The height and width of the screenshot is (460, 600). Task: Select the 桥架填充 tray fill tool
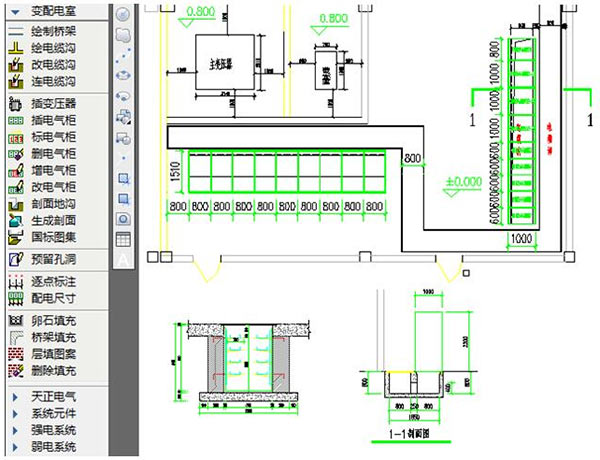(x=42, y=337)
